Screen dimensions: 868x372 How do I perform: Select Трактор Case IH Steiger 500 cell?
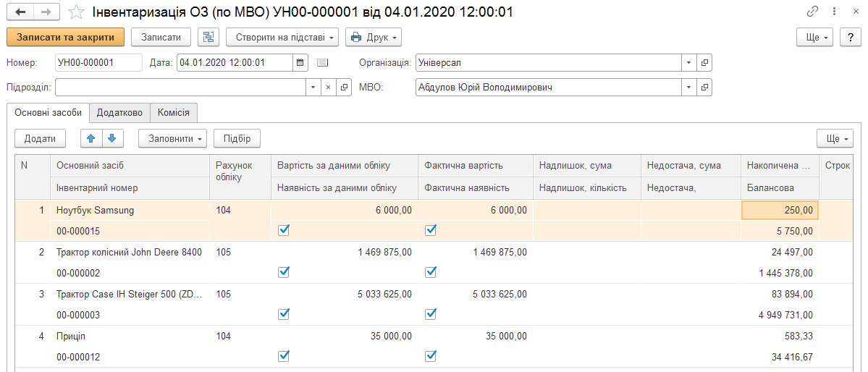click(130, 294)
